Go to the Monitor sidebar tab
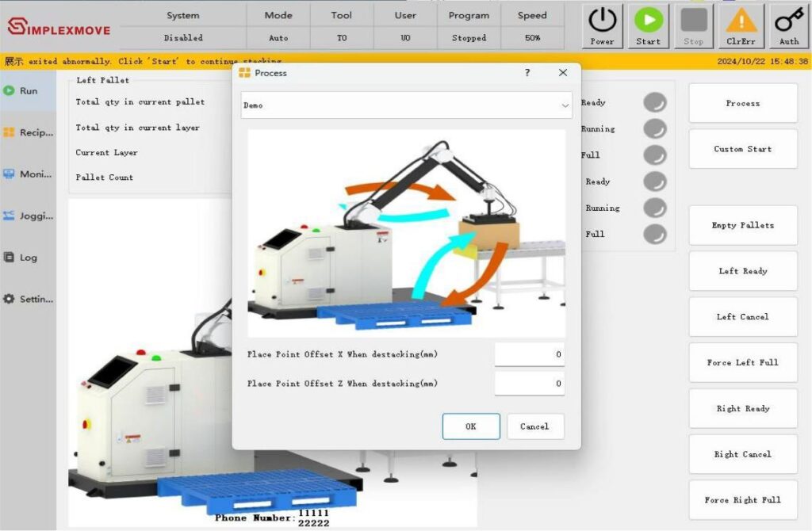This screenshot has width=812, height=531. (x=29, y=174)
